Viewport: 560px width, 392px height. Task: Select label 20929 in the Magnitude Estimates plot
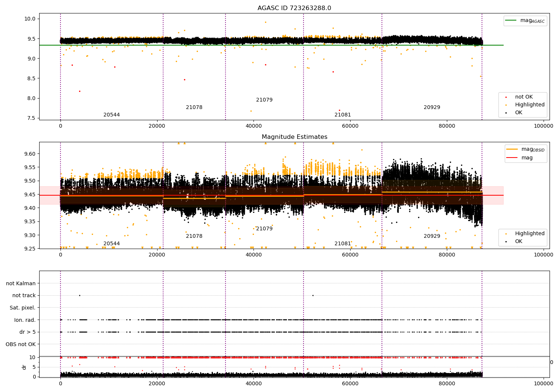click(x=432, y=236)
